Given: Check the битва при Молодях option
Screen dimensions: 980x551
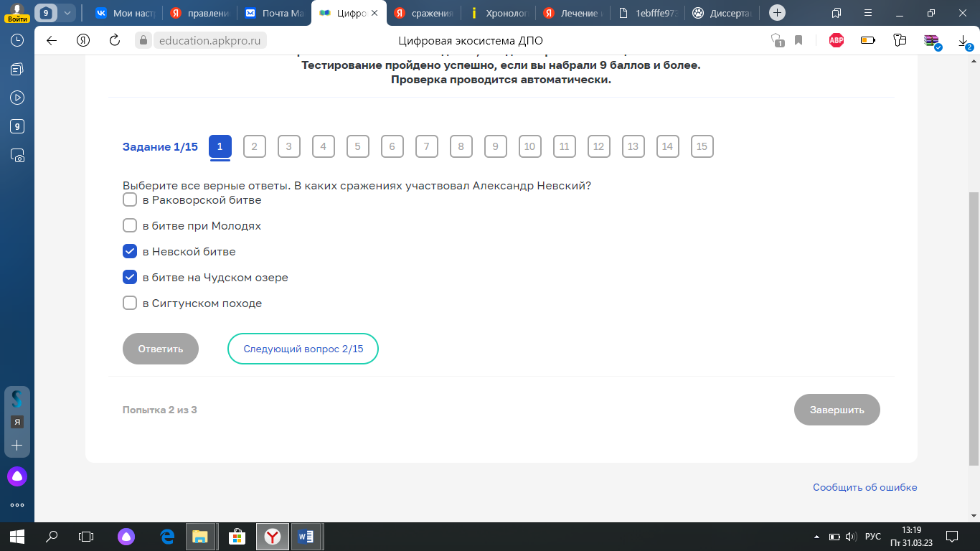Looking at the screenshot, I should point(130,226).
